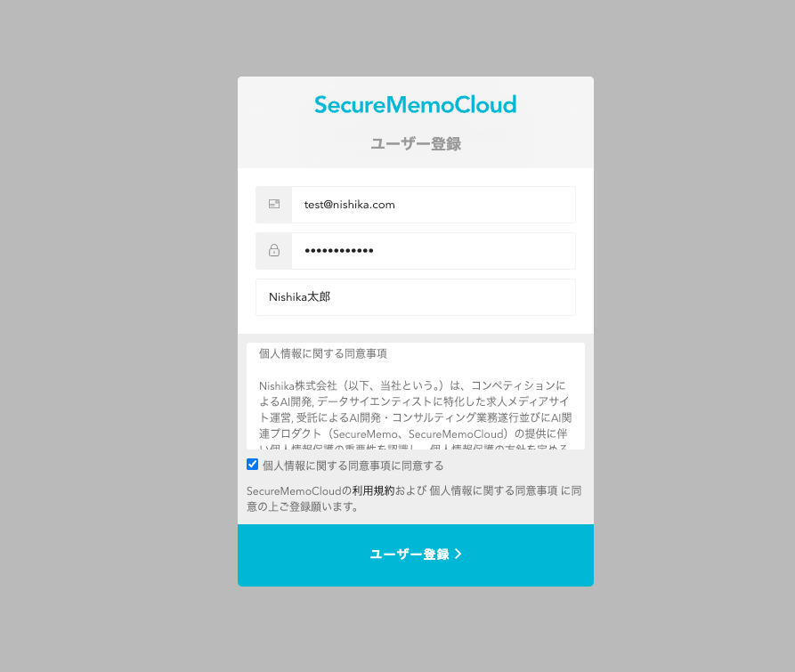Screen dimensions: 795x672
Task: Click the chevron arrow on the ユーザー登録 button
Action: [458, 554]
